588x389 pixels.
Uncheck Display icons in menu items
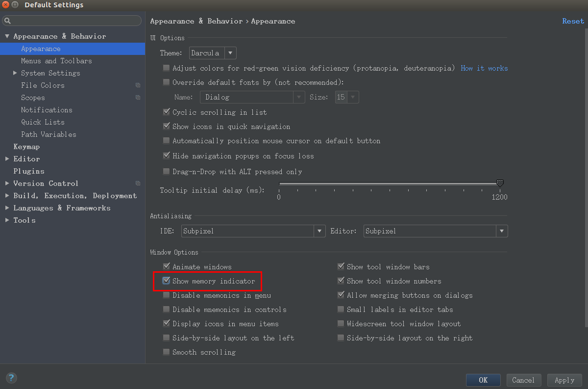click(167, 324)
